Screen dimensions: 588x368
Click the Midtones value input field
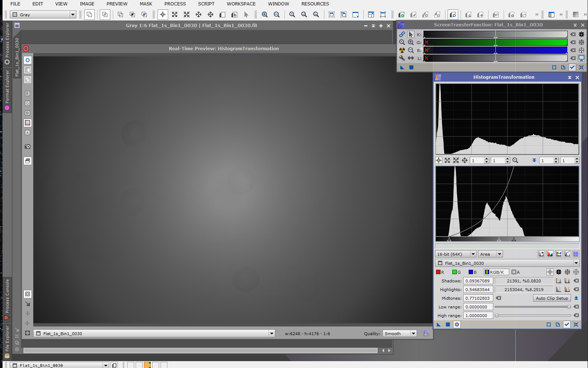[x=478, y=298]
